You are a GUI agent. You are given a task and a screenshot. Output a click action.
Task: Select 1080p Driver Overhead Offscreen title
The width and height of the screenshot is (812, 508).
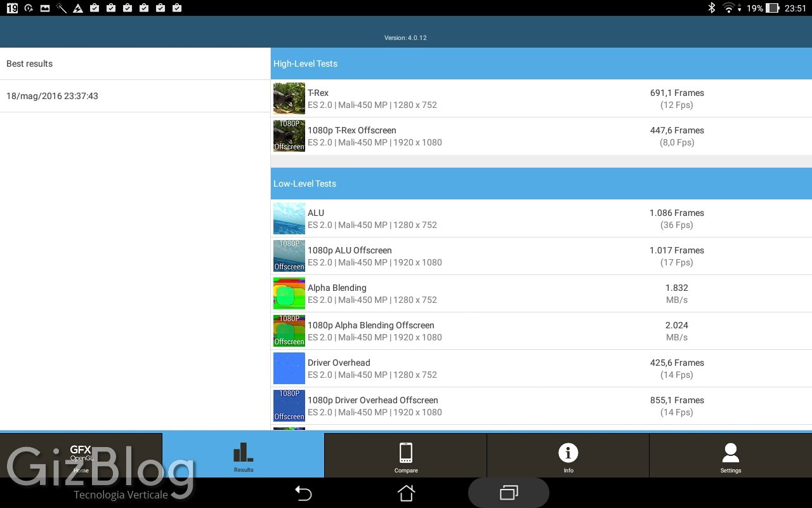tap(373, 400)
